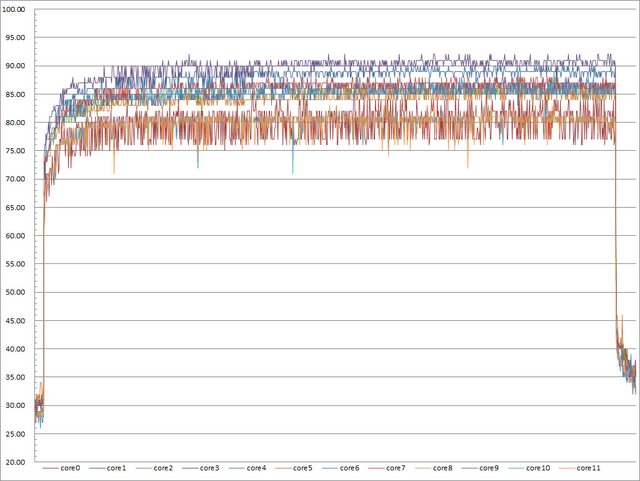Click the core4 legend label
The height and width of the screenshot is (481, 640).
[257, 468]
